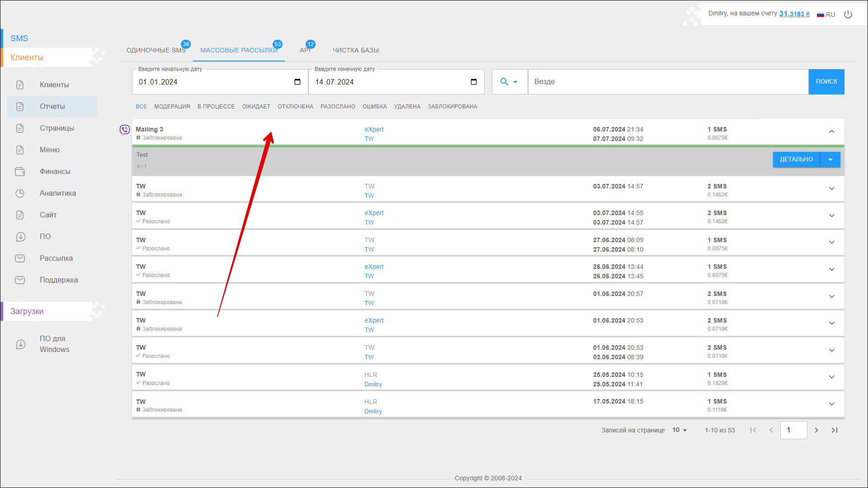Open search type magnifier dropdown
The image size is (868, 488).
click(509, 82)
